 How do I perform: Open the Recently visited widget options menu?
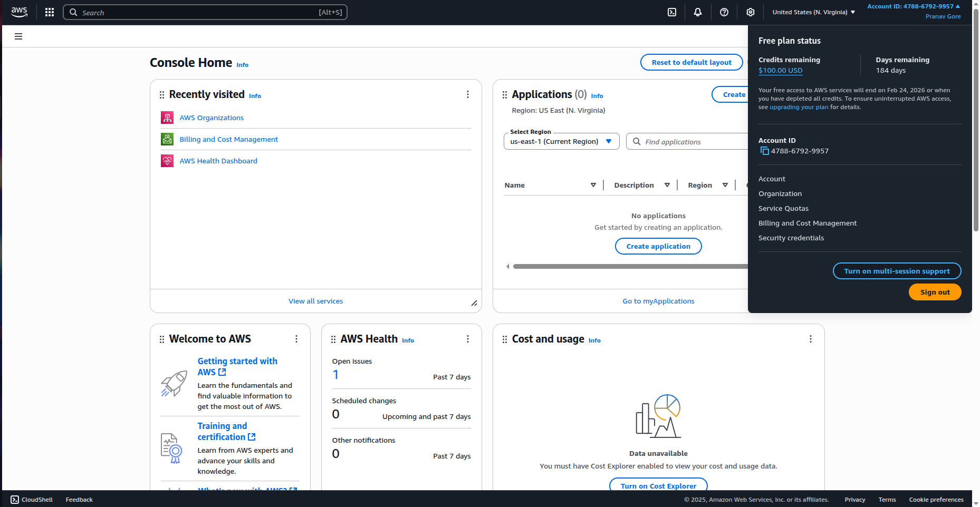467,94
